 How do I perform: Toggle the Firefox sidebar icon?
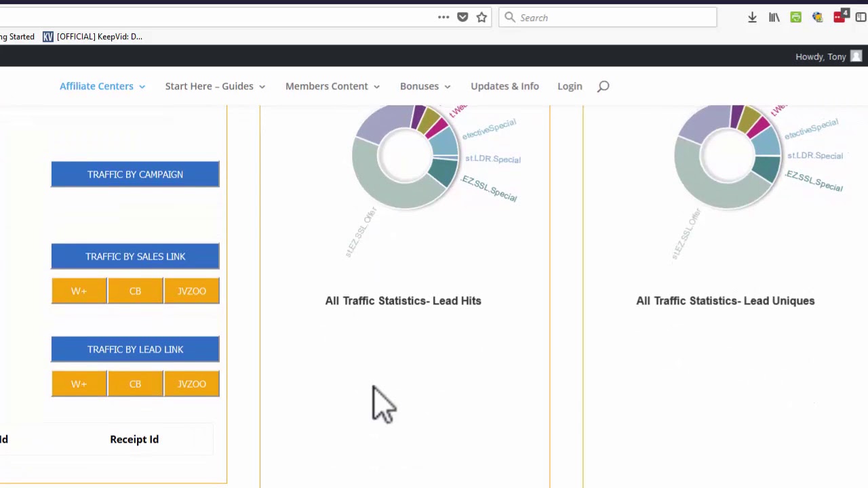tap(861, 18)
